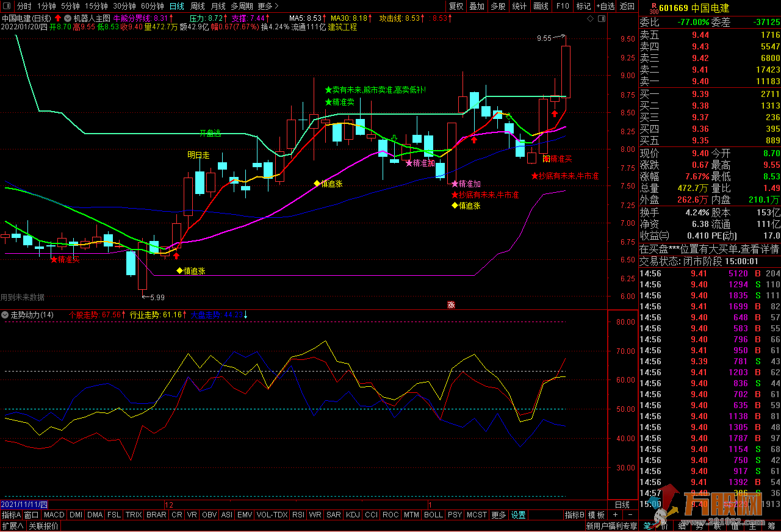Switch to 5分钟 period
This screenshot has height=532, width=781.
70,6
